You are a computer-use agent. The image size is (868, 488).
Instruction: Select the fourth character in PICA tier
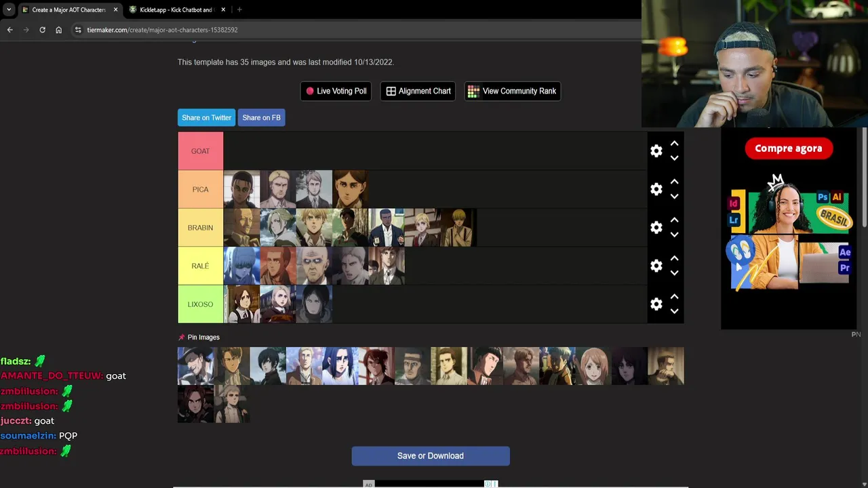point(351,189)
